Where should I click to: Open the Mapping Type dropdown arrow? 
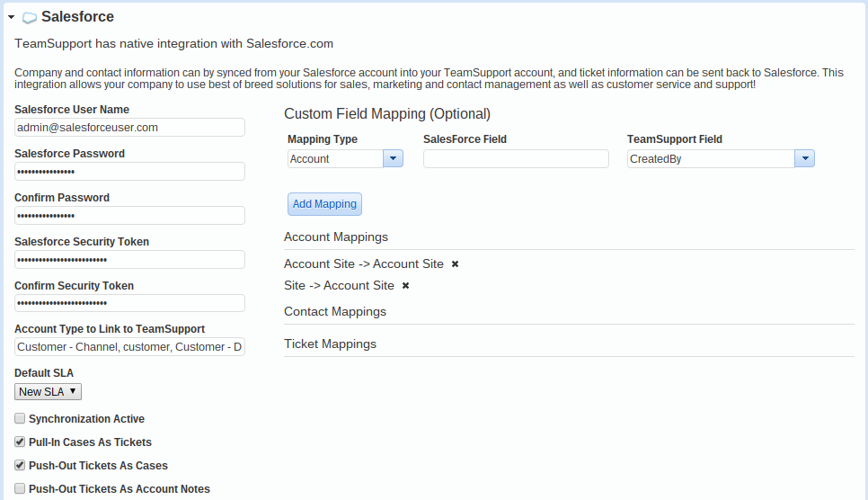pos(393,158)
